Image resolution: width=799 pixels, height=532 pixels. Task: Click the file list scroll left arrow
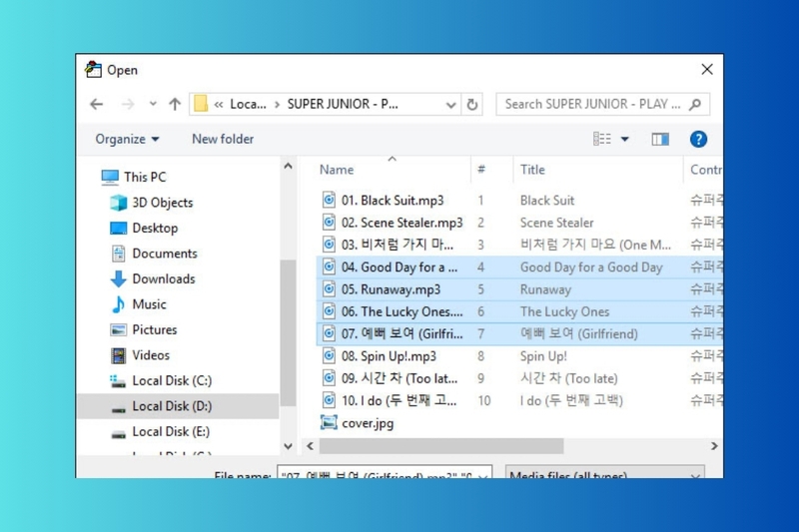click(310, 446)
